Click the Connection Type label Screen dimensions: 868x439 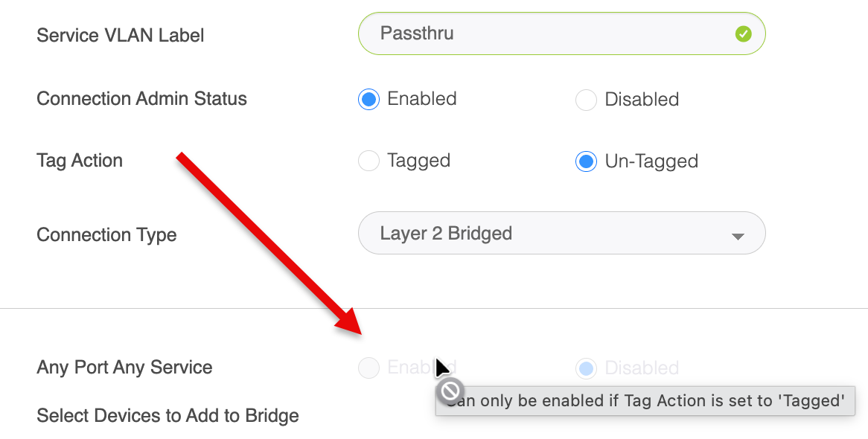click(x=106, y=235)
